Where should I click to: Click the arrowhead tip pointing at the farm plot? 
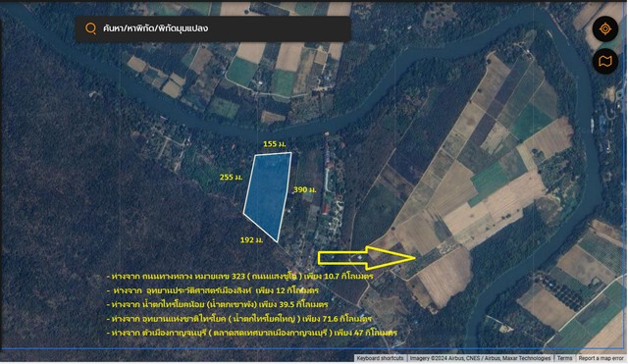coord(413,258)
